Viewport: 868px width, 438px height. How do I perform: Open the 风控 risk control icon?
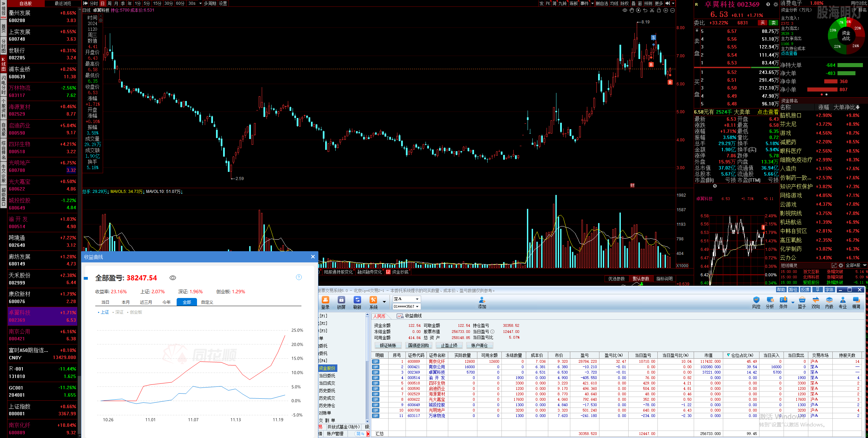(x=756, y=302)
